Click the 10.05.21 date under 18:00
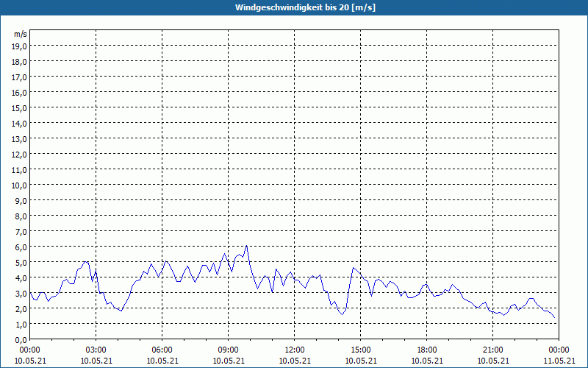The width and height of the screenshot is (588, 368). (427, 361)
